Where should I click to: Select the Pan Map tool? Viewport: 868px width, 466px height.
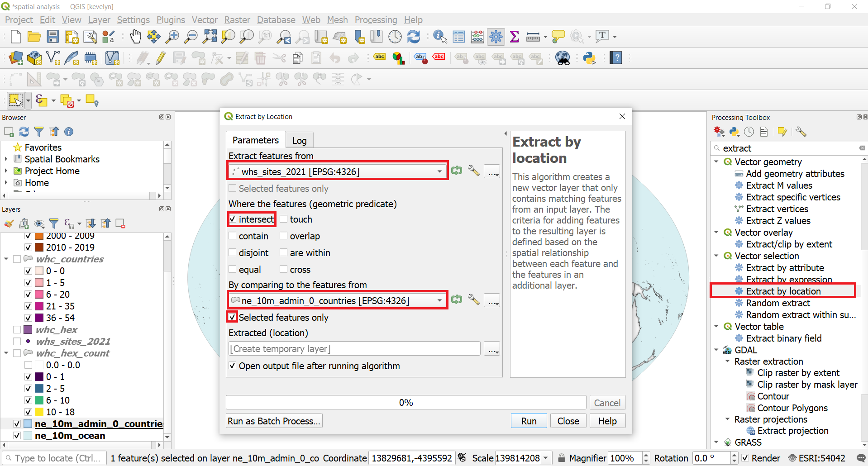click(x=135, y=37)
